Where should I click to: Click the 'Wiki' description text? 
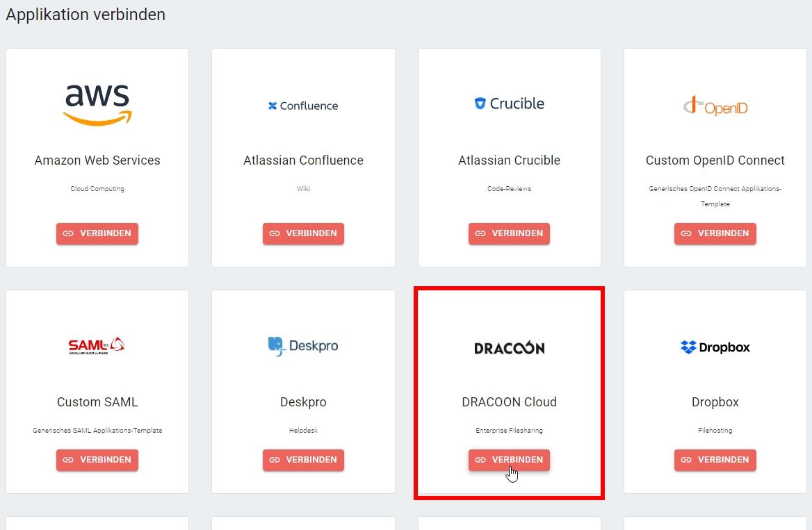coord(303,189)
